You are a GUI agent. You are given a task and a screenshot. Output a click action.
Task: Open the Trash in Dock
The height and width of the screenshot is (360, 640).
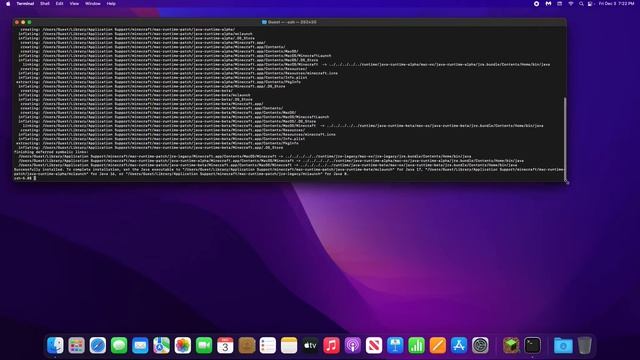point(584,346)
